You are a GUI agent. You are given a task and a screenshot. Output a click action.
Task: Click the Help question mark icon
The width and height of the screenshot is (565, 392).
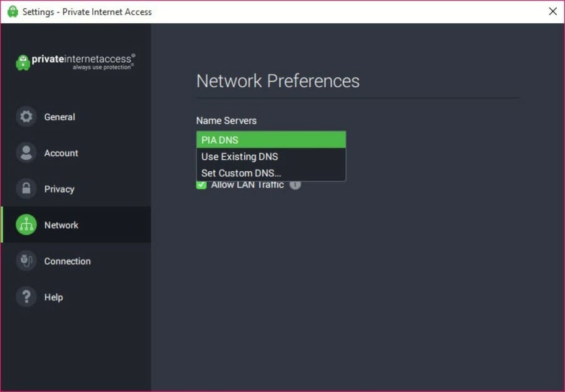(x=26, y=297)
